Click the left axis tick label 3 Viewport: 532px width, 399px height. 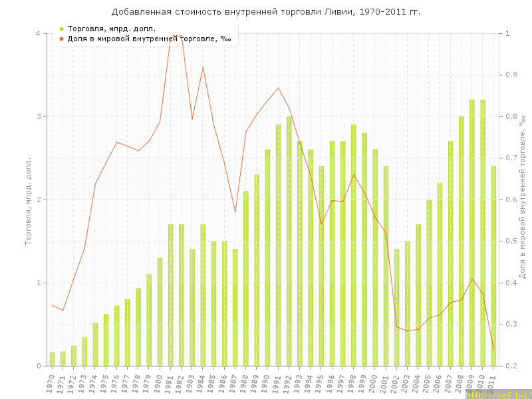37,116
